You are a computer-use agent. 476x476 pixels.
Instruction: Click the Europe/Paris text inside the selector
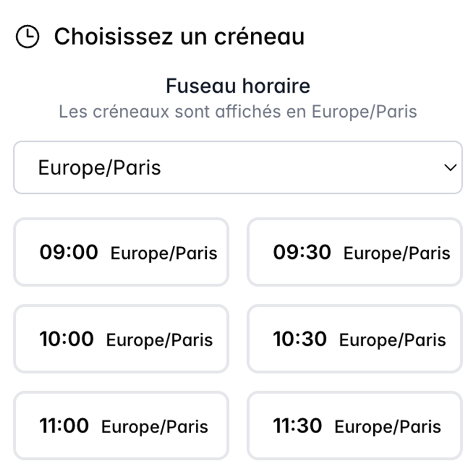coord(100,167)
